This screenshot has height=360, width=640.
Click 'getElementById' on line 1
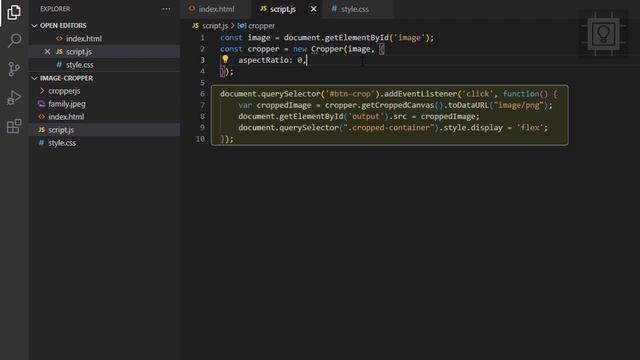[x=357, y=38]
